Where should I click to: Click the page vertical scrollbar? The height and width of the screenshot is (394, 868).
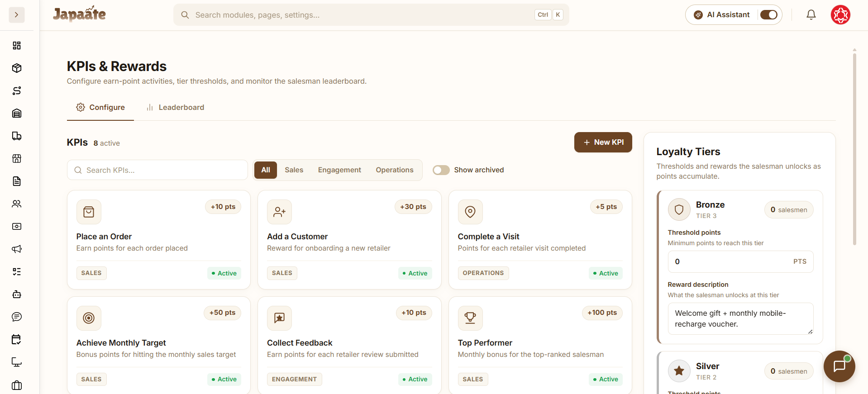click(x=854, y=149)
